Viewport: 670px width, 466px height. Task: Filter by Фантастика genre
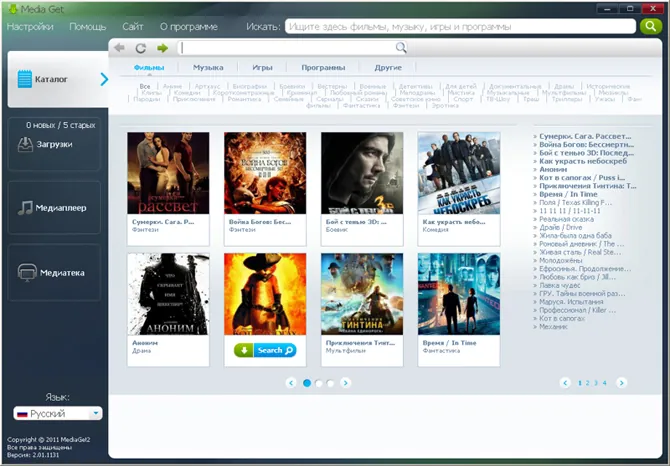tap(361, 106)
